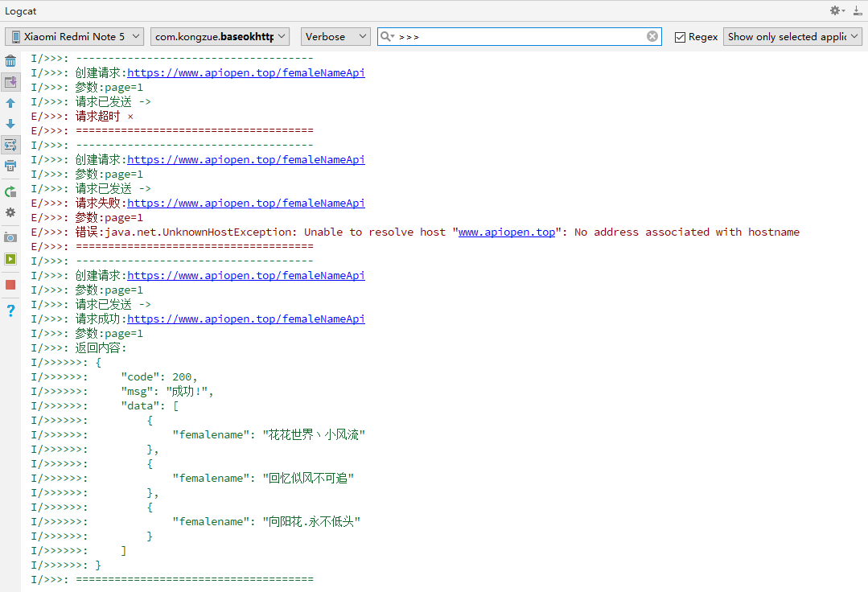Click the down arrow stack trace icon
868x592 pixels.
click(x=10, y=124)
